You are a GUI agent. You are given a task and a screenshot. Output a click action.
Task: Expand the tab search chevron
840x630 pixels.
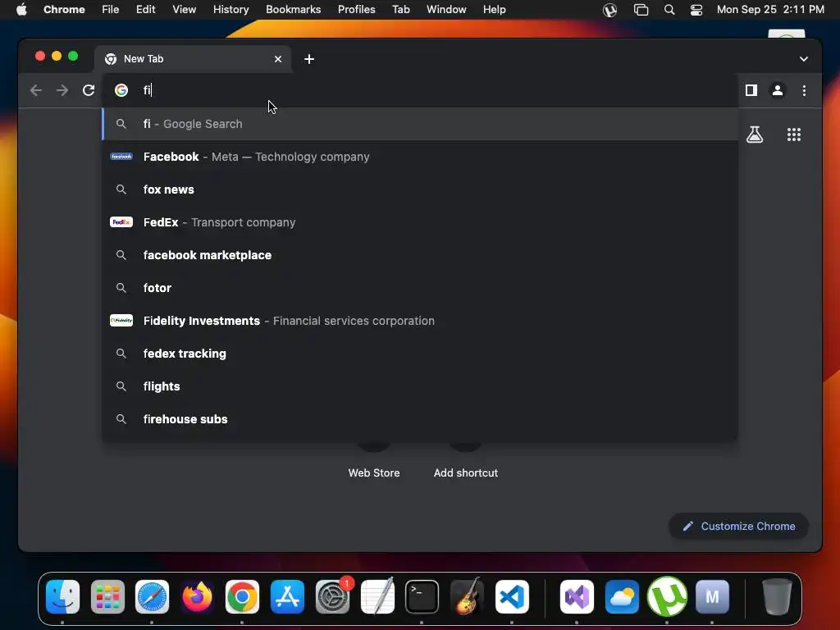point(804,59)
